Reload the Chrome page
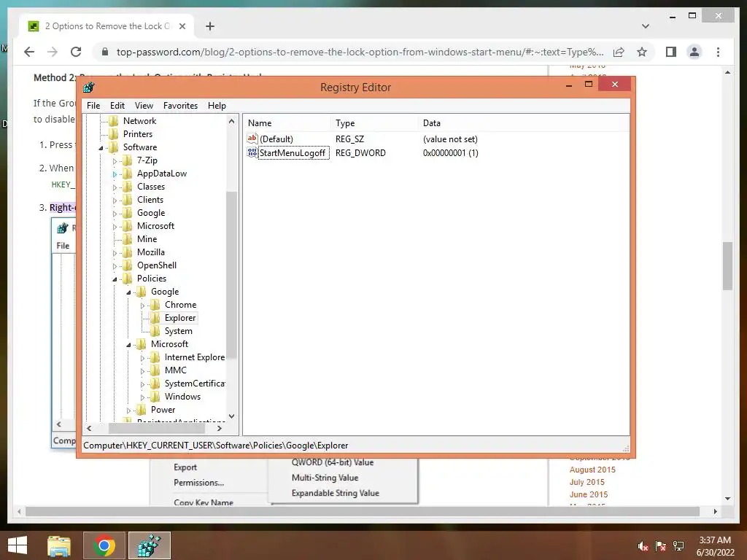Viewport: 747px width, 560px height. 76,52
